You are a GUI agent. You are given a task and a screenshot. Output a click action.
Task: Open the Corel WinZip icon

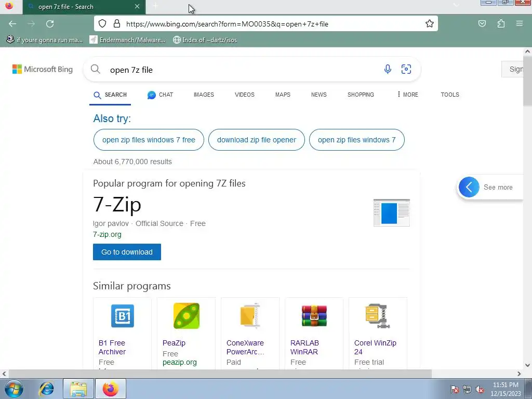378,316
